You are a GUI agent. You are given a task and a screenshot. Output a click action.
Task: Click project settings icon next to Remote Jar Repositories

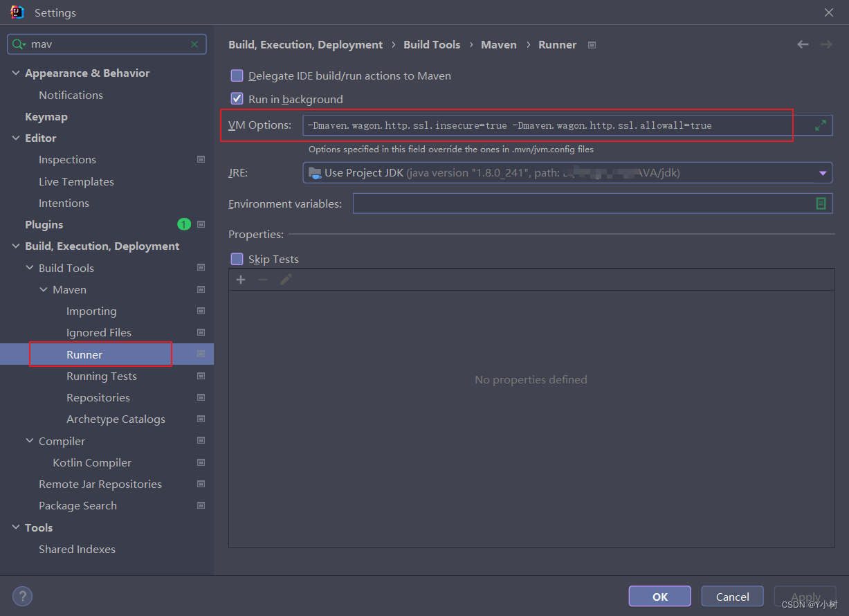pyautogui.click(x=201, y=484)
